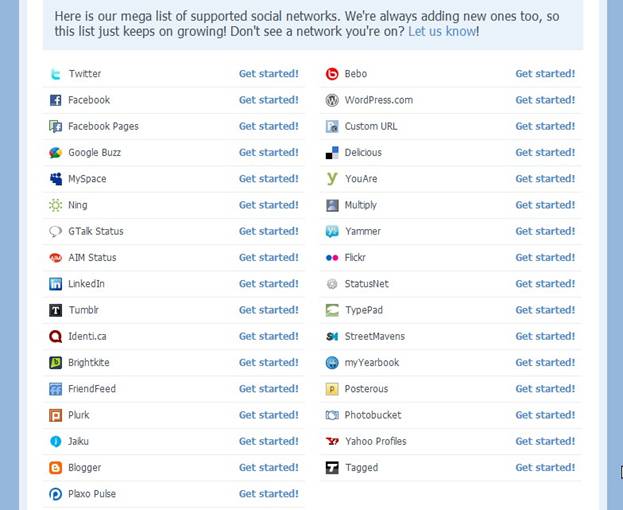Screen dimensions: 623x510
Task: Select the Flickr dots icon
Action: click(x=332, y=258)
